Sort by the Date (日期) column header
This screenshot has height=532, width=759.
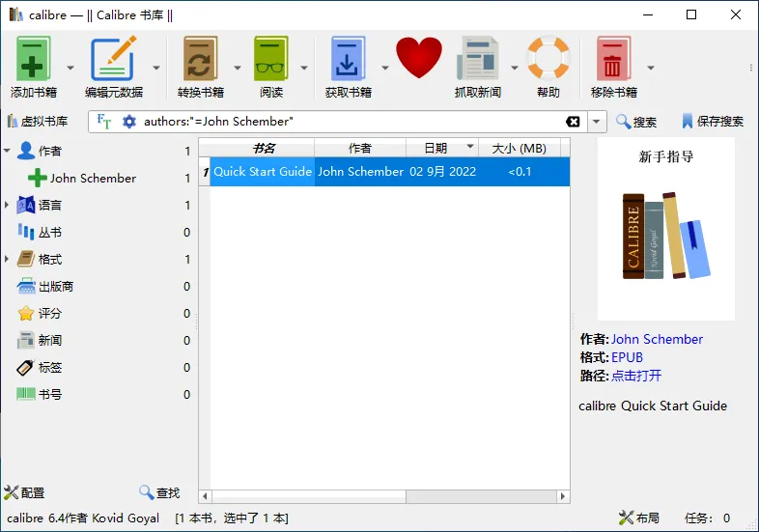[442, 148]
